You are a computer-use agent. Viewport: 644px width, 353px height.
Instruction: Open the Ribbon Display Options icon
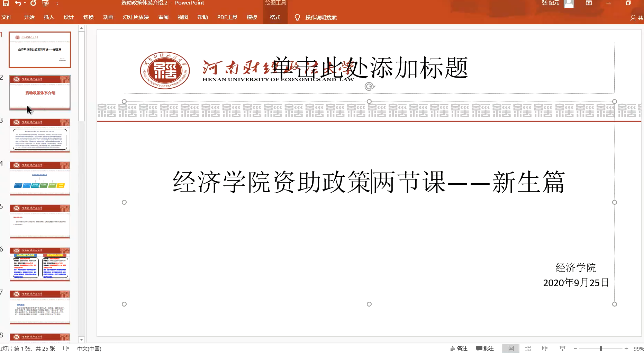(x=589, y=3)
